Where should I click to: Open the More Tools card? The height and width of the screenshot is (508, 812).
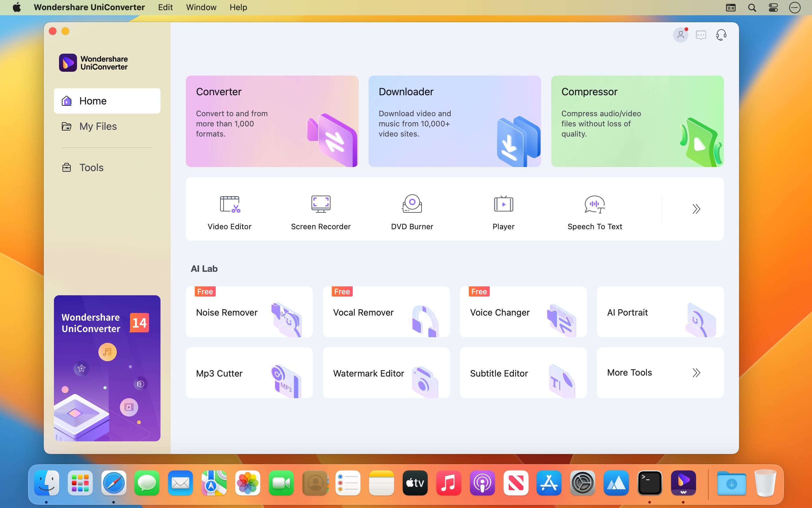click(x=660, y=373)
